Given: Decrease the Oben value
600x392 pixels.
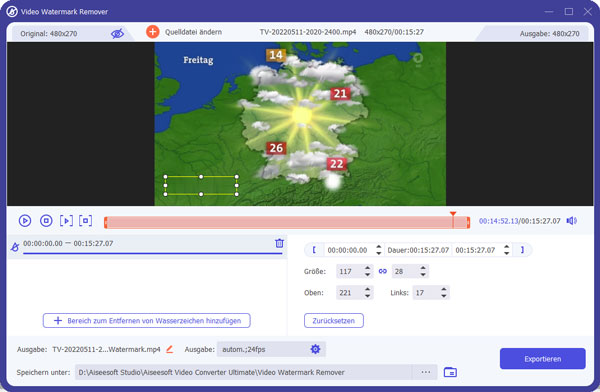Looking at the screenshot, I should click(367, 296).
